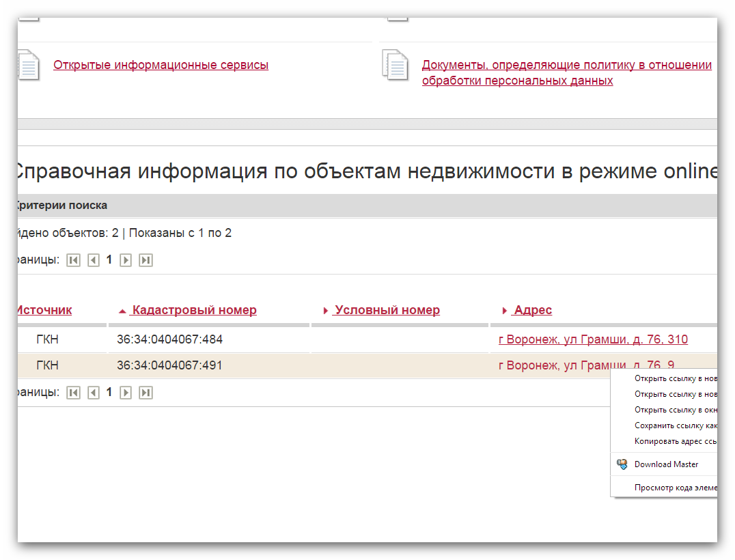
Task: Go to first page in upper pagination
Action: 73,260
